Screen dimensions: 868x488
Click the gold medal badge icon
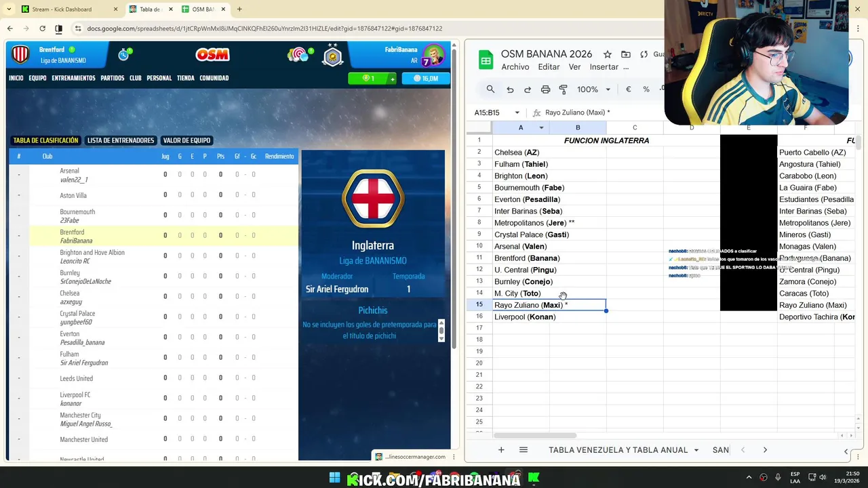point(332,57)
